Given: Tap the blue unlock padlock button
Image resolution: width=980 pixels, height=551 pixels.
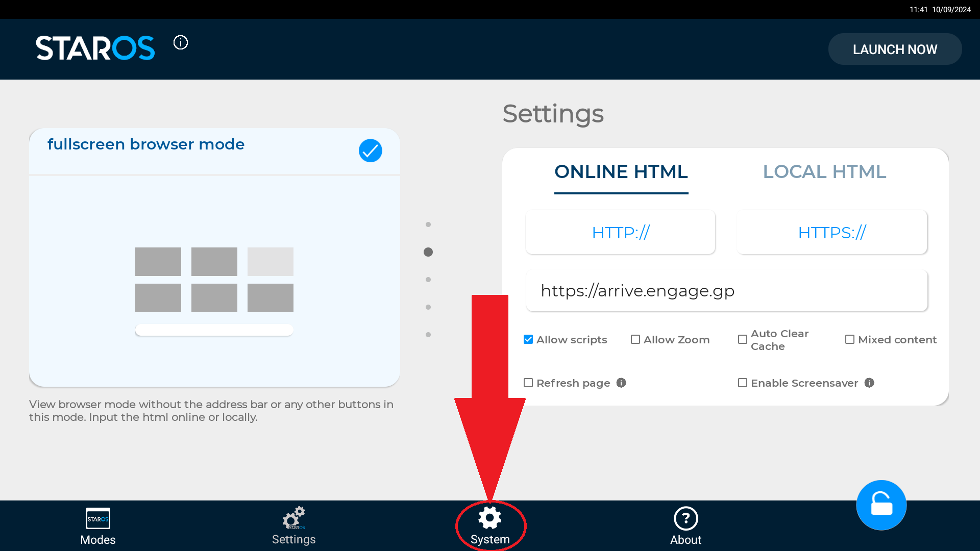Looking at the screenshot, I should click(x=881, y=505).
